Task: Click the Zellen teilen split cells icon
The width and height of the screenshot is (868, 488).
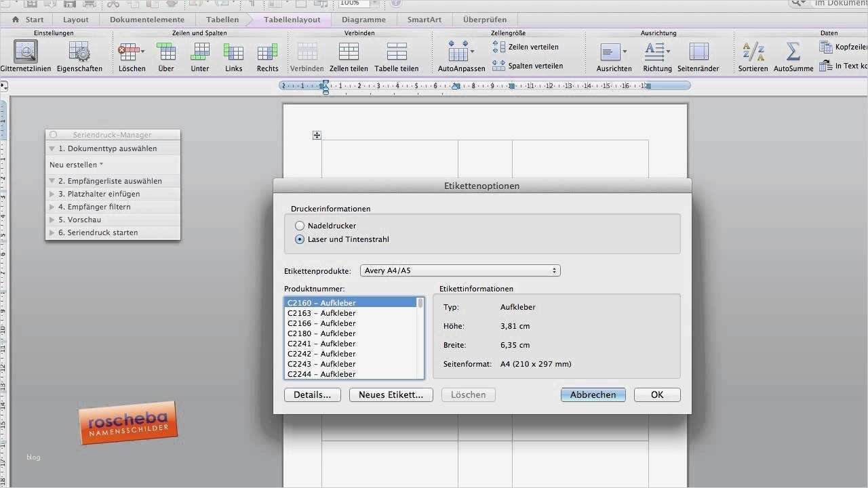Action: tap(349, 52)
